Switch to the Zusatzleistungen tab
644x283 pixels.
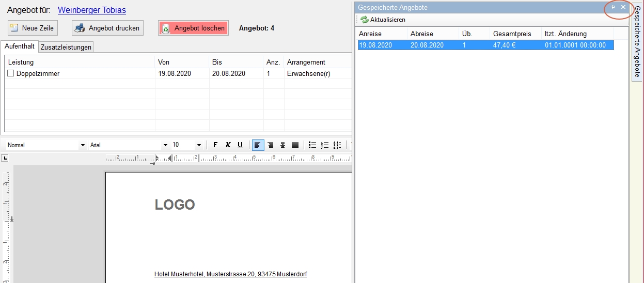pyautogui.click(x=66, y=47)
